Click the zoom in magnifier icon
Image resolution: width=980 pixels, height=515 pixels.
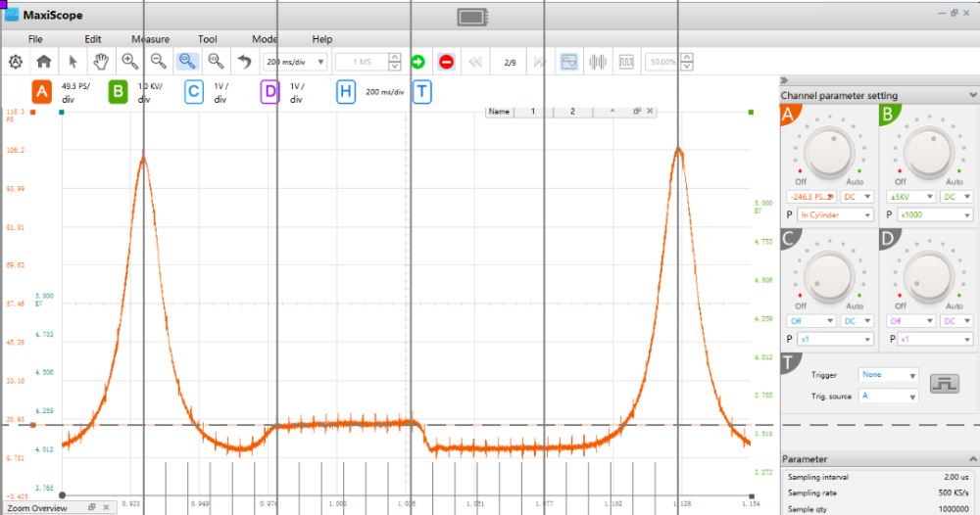click(x=129, y=62)
